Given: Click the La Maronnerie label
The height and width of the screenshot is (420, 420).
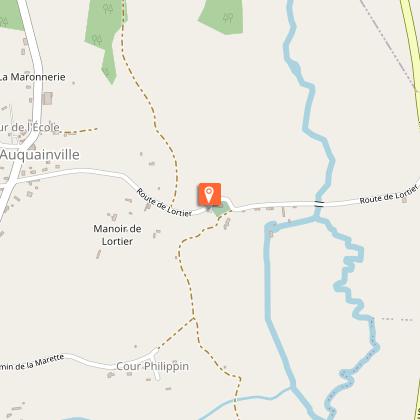Looking at the screenshot, I should tap(32, 77).
